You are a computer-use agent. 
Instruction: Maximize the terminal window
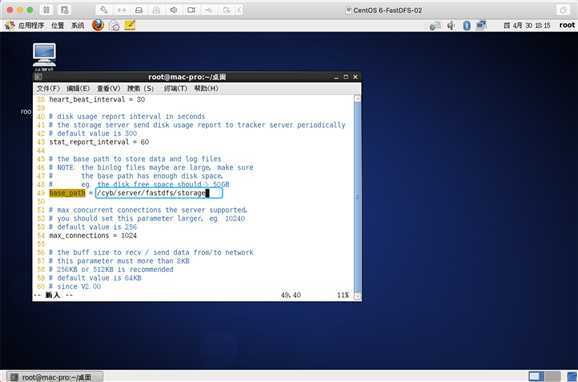tap(346, 77)
